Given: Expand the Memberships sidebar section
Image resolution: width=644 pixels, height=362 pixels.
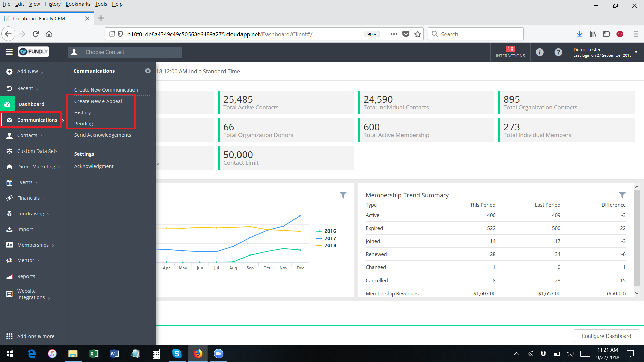Looking at the screenshot, I should click(x=33, y=245).
